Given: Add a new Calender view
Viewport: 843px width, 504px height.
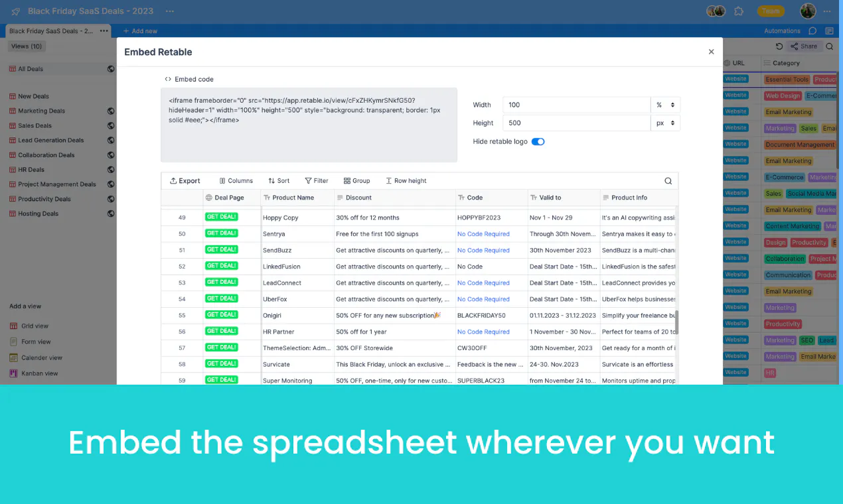Looking at the screenshot, I should point(36,357).
